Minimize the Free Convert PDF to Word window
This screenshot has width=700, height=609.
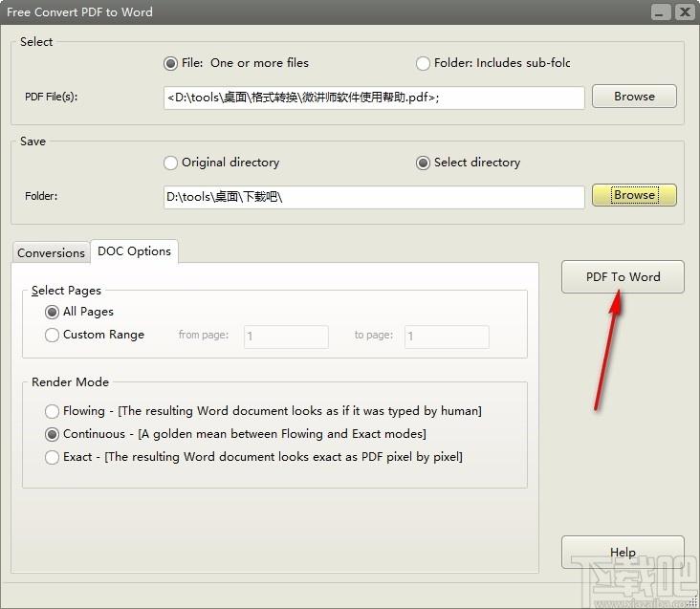660,12
